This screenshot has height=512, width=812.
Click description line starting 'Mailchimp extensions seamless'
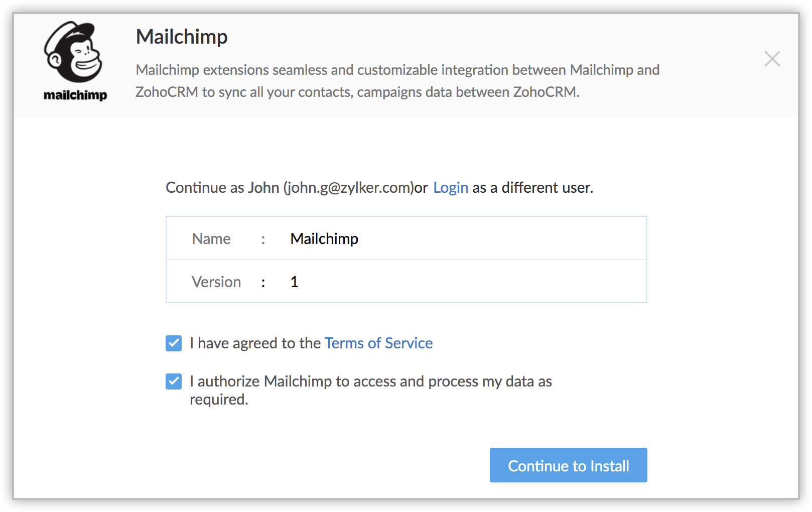[x=397, y=70]
